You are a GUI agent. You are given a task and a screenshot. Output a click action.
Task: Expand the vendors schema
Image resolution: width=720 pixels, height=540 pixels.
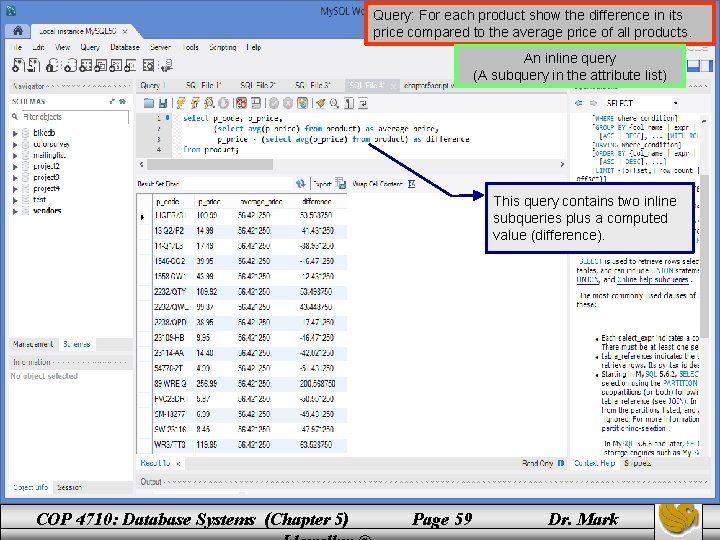click(x=15, y=211)
